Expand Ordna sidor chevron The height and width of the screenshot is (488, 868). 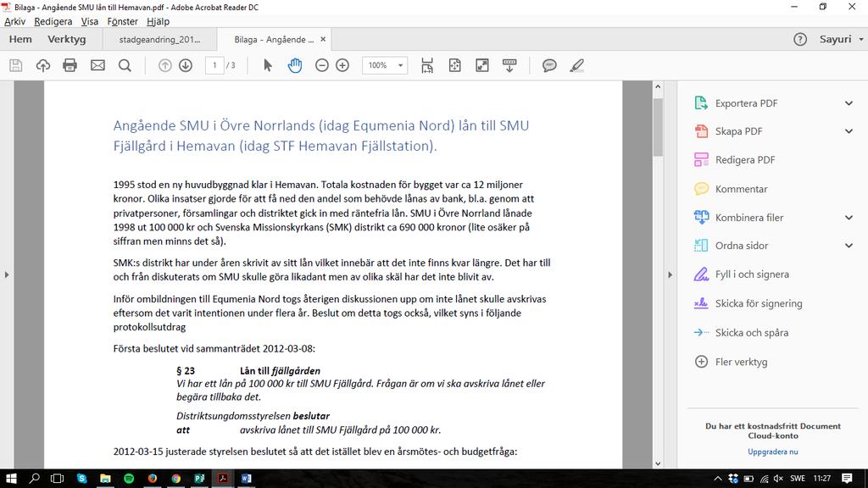pyautogui.click(x=849, y=246)
